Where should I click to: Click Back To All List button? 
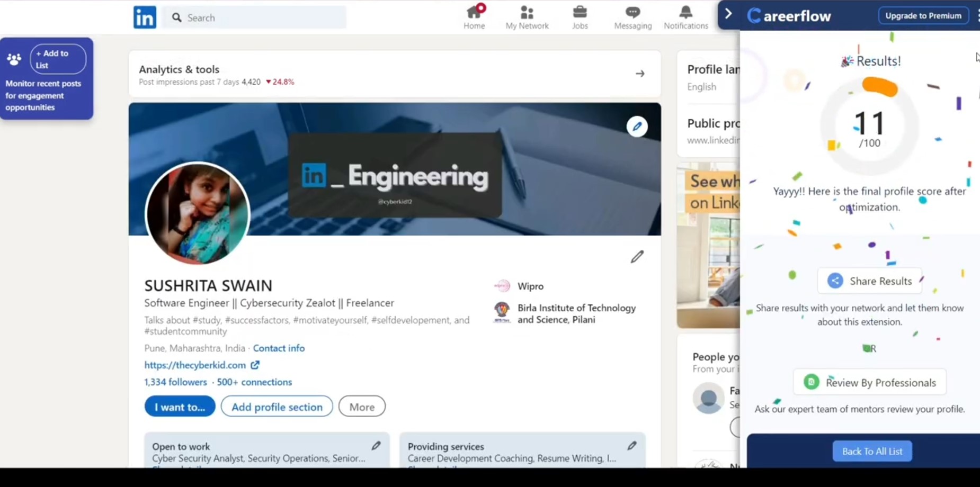(x=872, y=451)
